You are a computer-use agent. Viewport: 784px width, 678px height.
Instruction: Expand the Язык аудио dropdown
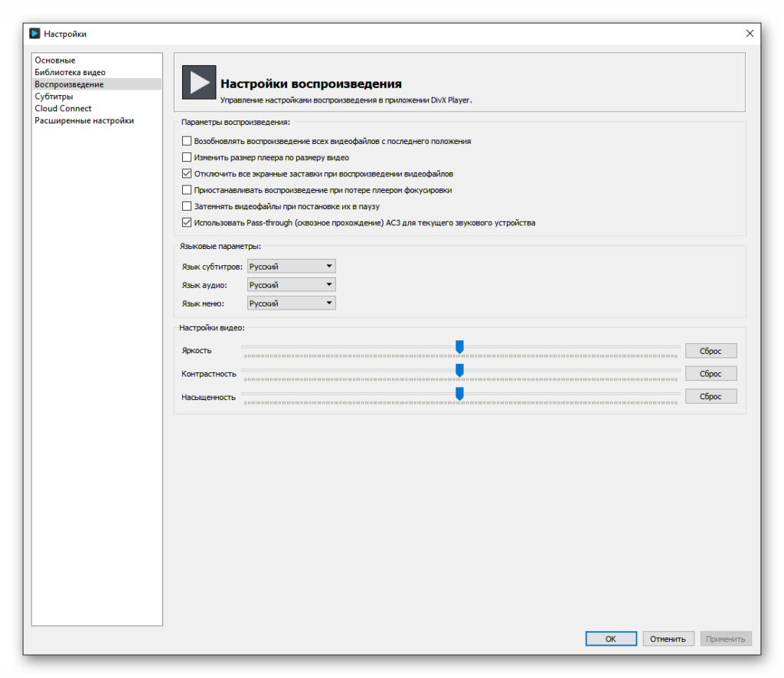292,285
